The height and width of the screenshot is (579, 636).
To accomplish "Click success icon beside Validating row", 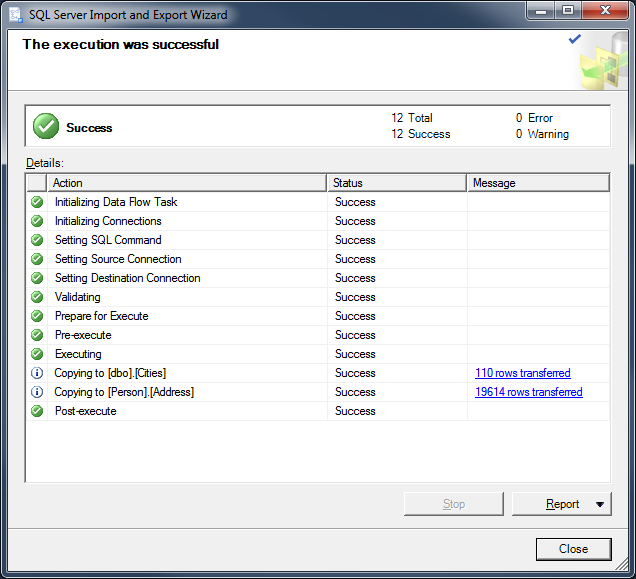I will point(37,297).
